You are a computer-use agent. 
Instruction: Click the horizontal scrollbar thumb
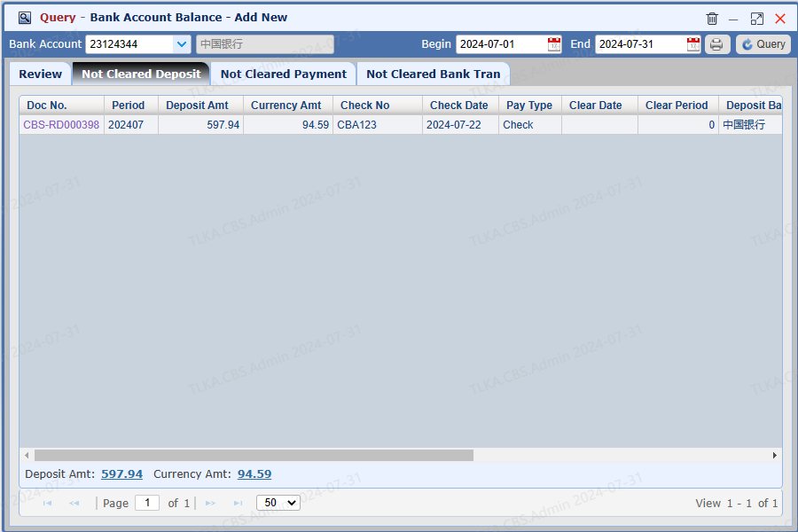[x=254, y=455]
